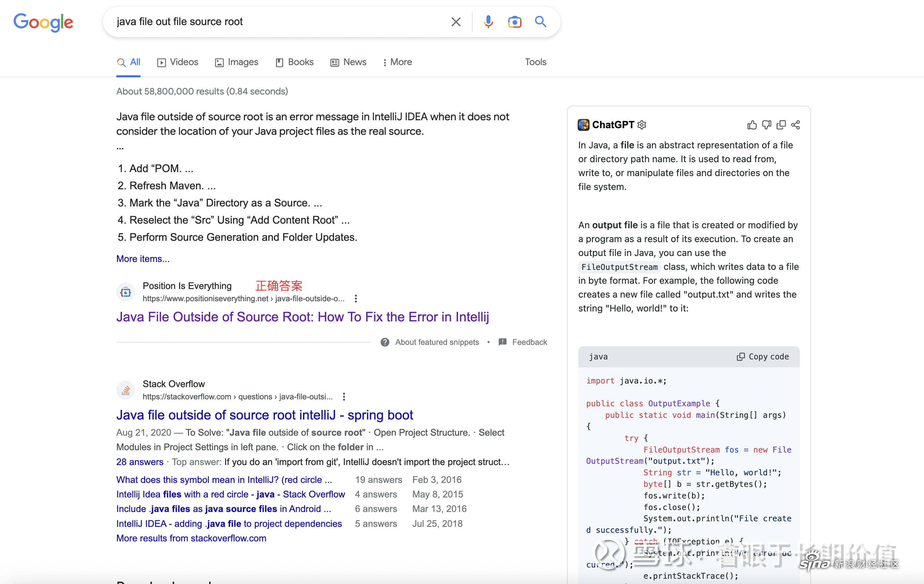924x584 pixels.
Task: Click the ChatGPT logo icon
Action: pyautogui.click(x=584, y=125)
